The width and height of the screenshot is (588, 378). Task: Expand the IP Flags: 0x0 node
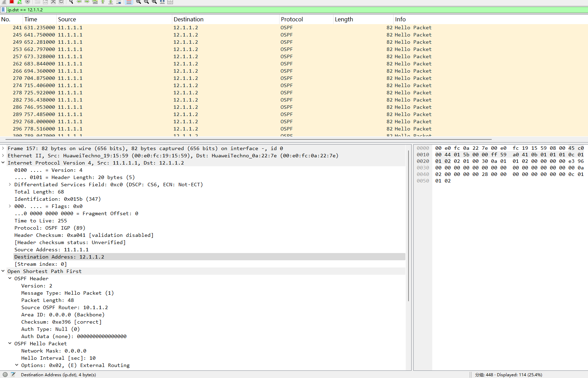point(10,206)
